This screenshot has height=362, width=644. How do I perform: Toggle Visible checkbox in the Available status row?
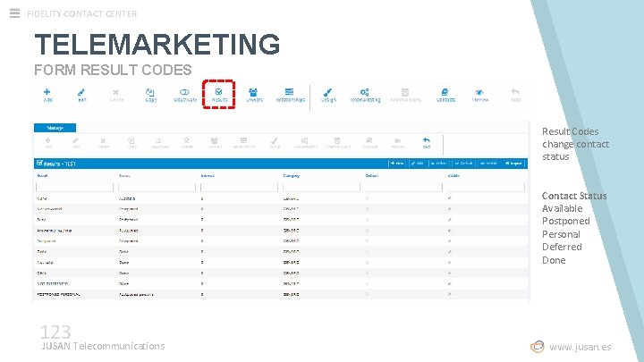coord(450,198)
